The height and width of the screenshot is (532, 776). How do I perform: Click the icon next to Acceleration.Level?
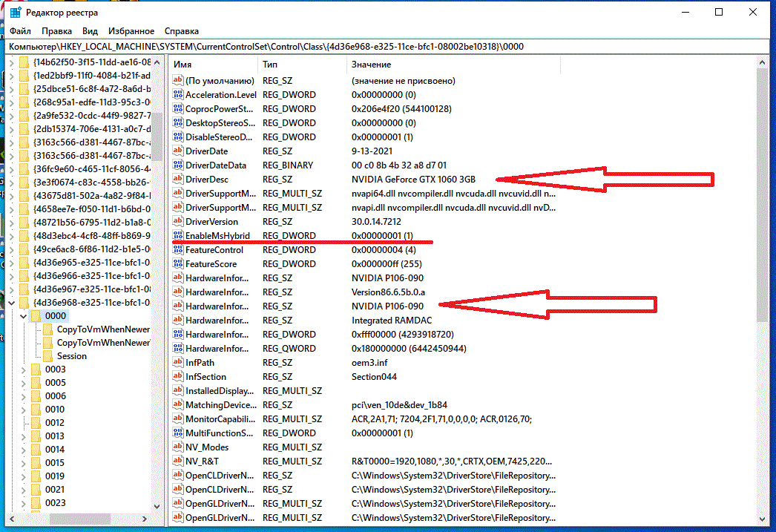pos(177,94)
